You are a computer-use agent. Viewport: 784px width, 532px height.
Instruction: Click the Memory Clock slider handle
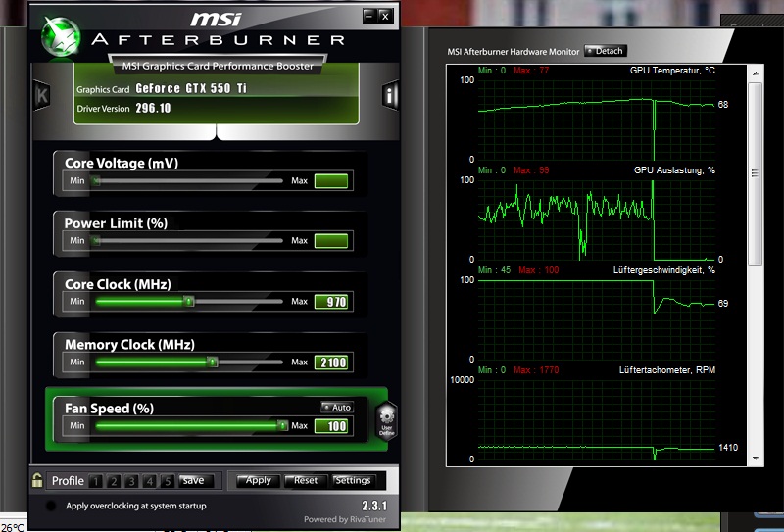tap(213, 362)
